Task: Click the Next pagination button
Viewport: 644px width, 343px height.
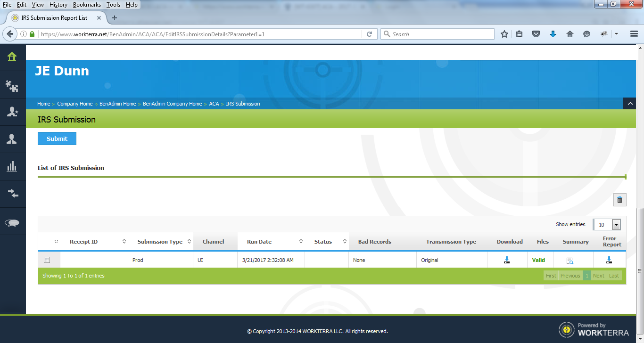Action: pyautogui.click(x=599, y=276)
